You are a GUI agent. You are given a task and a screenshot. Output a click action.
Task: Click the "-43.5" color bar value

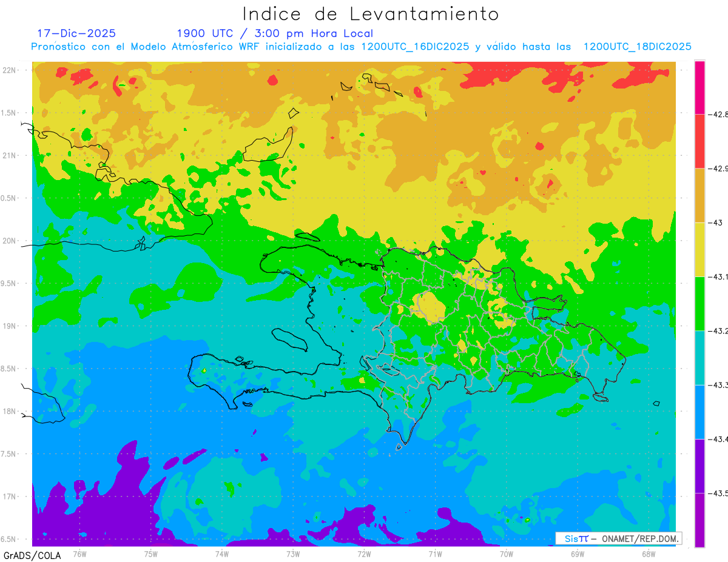(x=717, y=493)
